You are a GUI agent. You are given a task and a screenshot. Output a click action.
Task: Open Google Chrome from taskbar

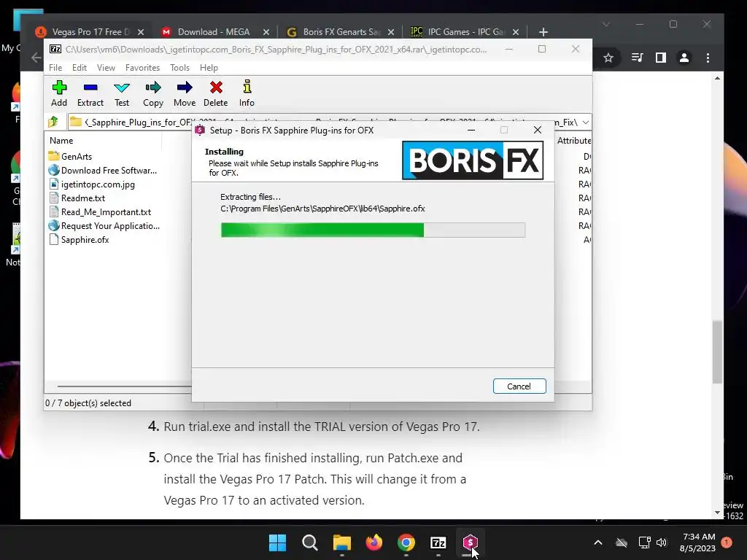tap(406, 542)
